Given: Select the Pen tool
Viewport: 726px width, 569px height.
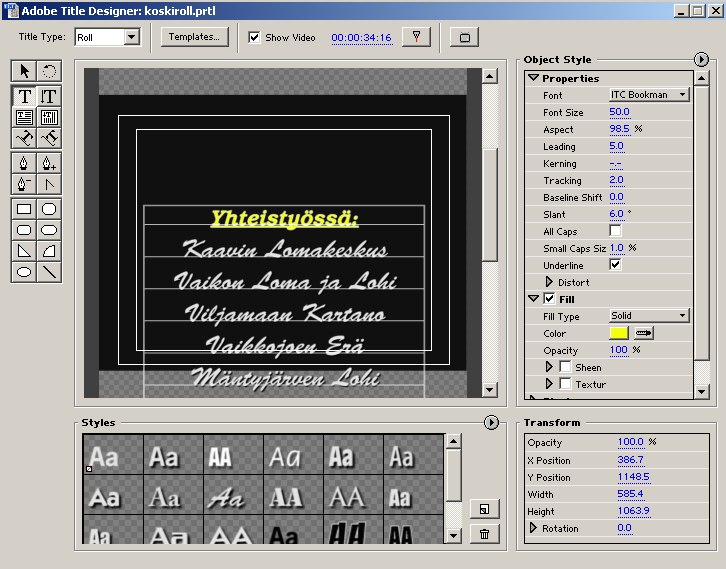Looking at the screenshot, I should tap(24, 163).
